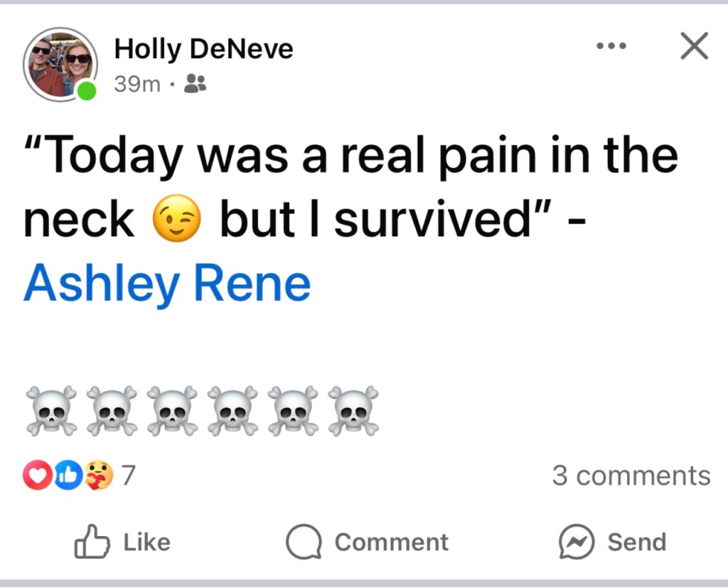Image resolution: width=728 pixels, height=588 pixels.
Task: Click the heart reaction icon
Action: pos(37,476)
